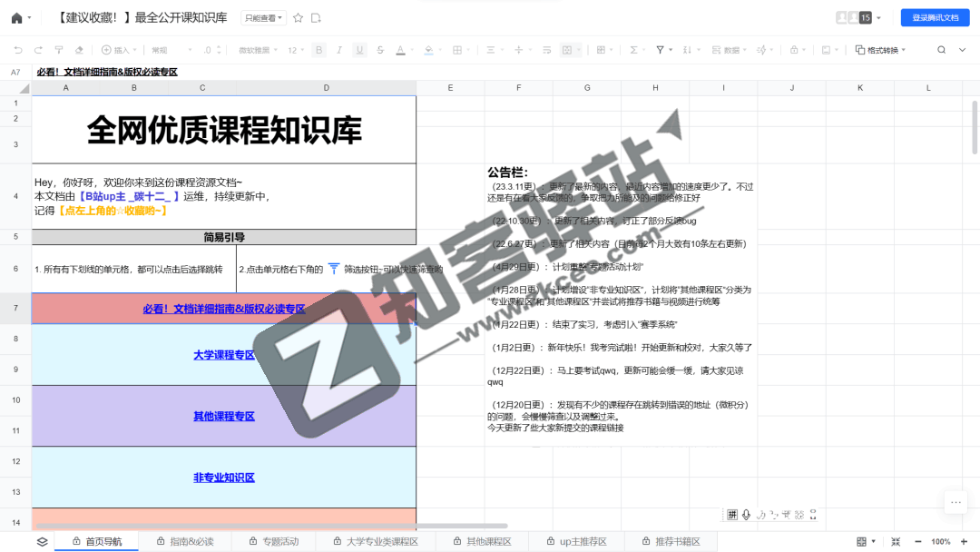Click the Sum (Σ) function icon
This screenshot has width=980, height=552.
coord(633,49)
